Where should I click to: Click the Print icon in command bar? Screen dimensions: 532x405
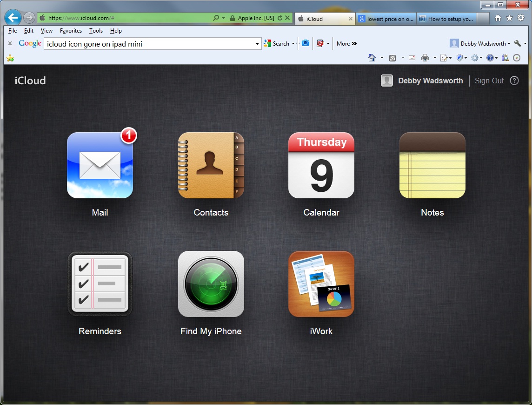(x=425, y=58)
